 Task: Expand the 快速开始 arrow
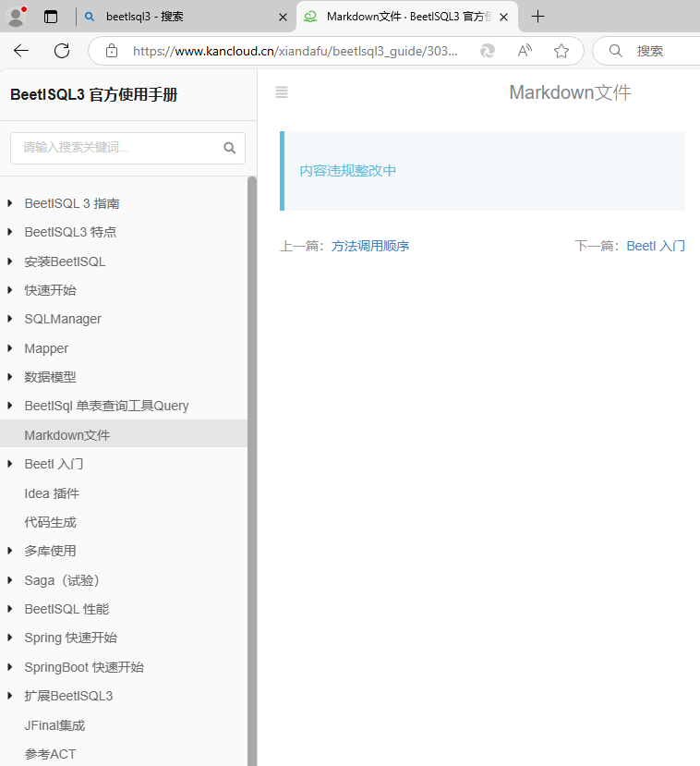tap(10, 290)
